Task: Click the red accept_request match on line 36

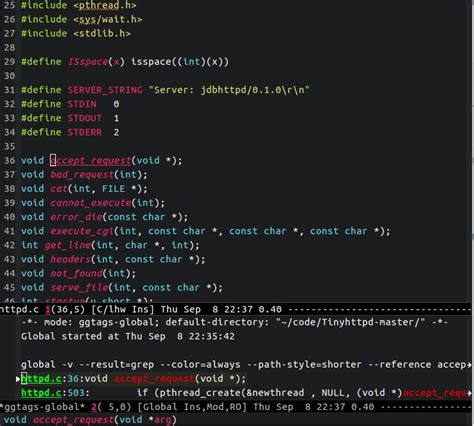Action: tap(154, 379)
